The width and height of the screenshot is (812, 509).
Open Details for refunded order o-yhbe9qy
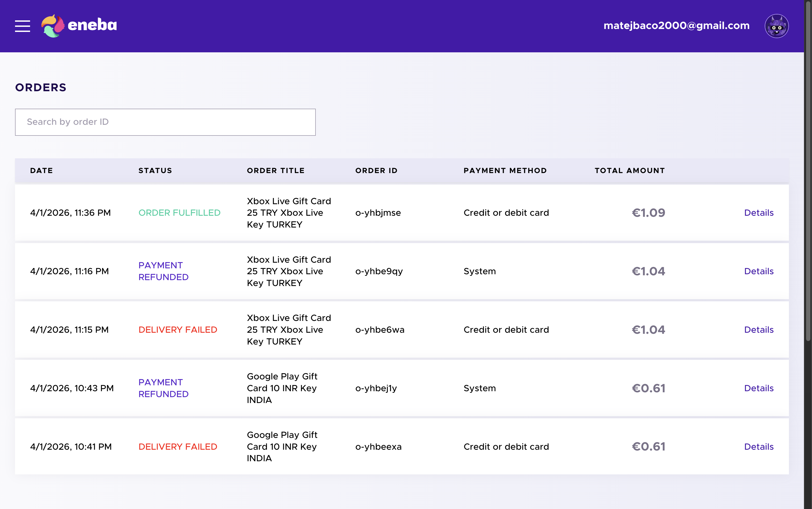[x=759, y=271]
